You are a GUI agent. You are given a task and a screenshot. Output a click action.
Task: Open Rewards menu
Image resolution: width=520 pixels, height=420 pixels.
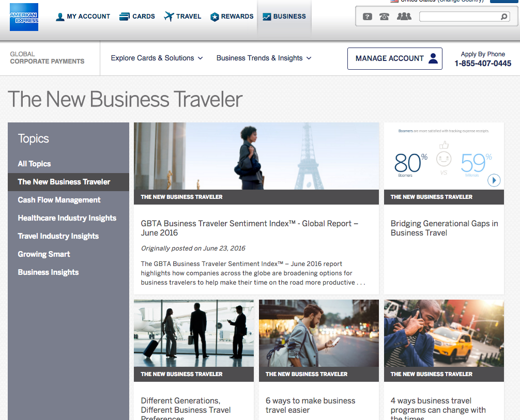tap(232, 17)
